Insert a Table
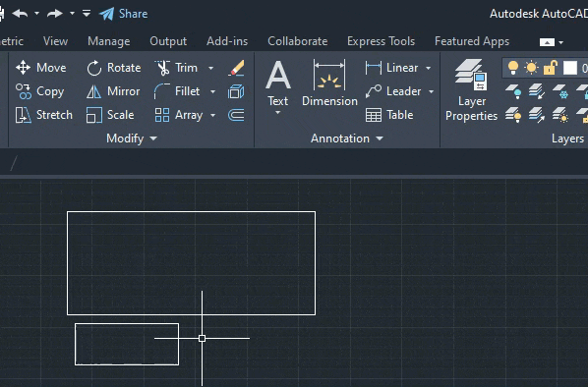588x387 pixels. (x=389, y=115)
